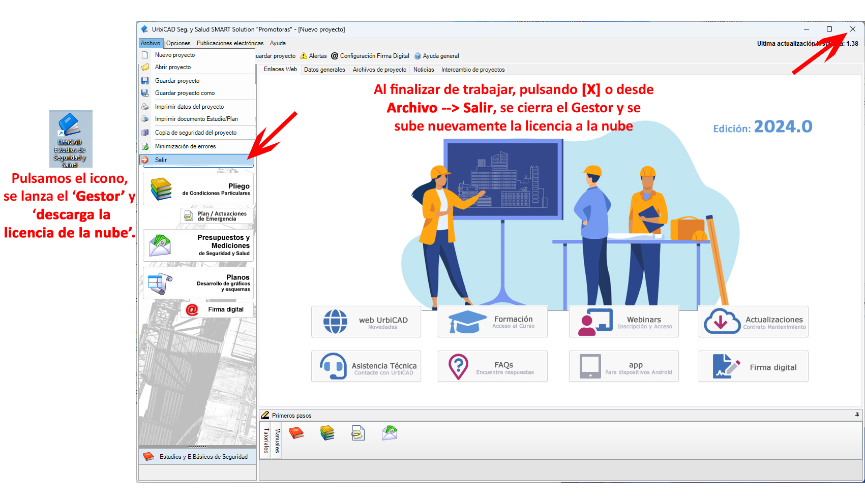This screenshot has width=865, height=504.
Task: Choose Imprimir documento Estudio/Plan
Action: click(x=197, y=119)
